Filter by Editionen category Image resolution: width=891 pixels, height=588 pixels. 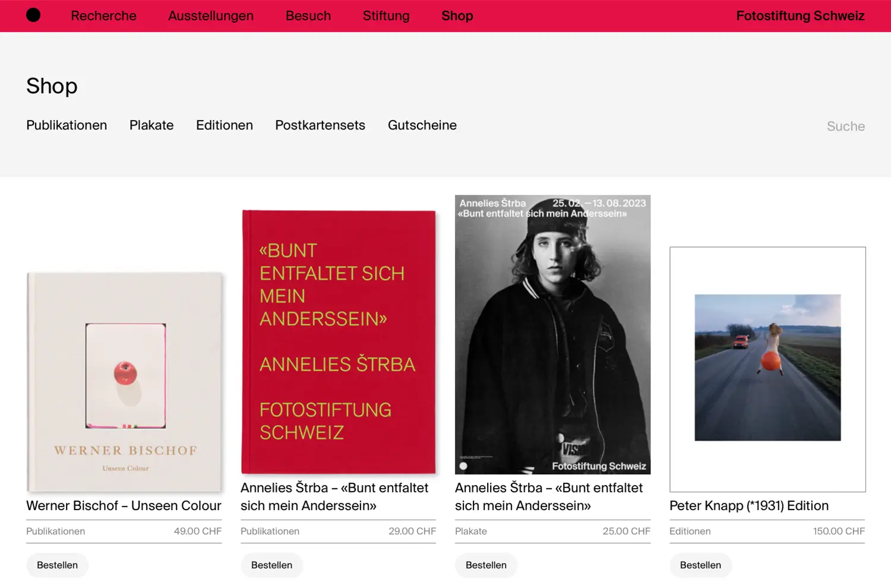225,125
